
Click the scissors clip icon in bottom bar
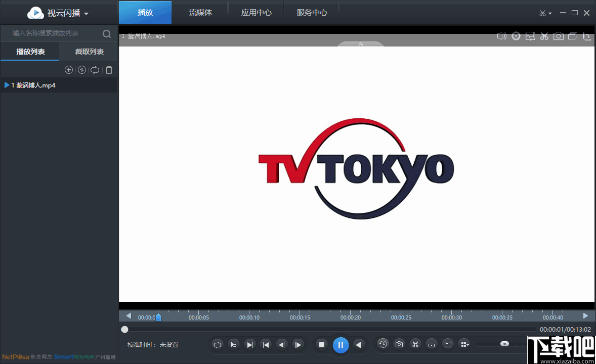click(x=415, y=344)
